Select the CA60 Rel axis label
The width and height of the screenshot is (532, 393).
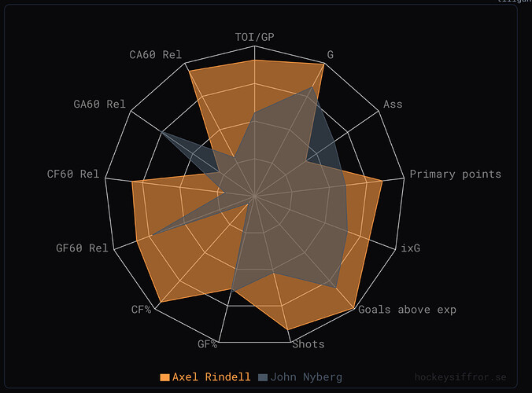point(155,55)
